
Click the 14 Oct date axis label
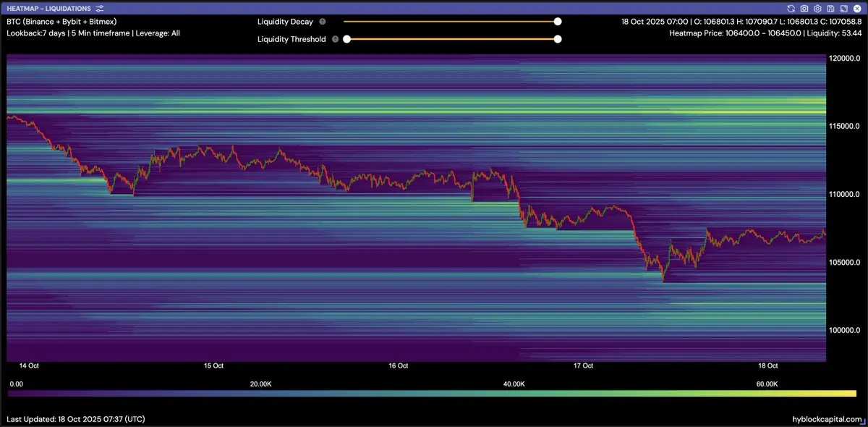point(29,366)
